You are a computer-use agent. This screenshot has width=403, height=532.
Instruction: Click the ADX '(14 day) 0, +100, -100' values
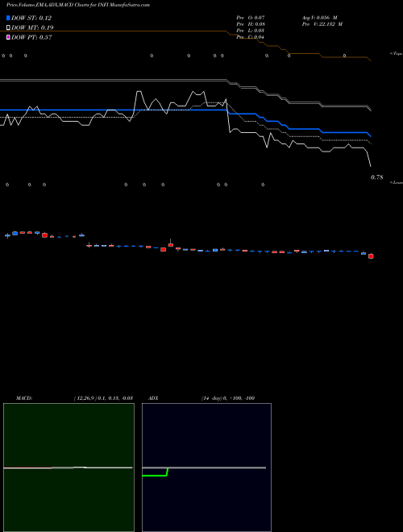click(228, 398)
